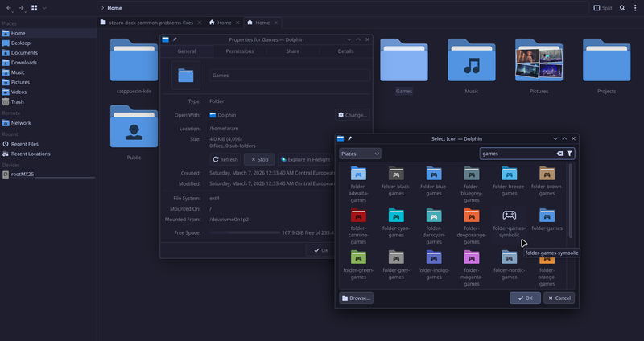Choose the folder-grey-games icon
Screen dimensions: 644x341
pyautogui.click(x=396, y=257)
